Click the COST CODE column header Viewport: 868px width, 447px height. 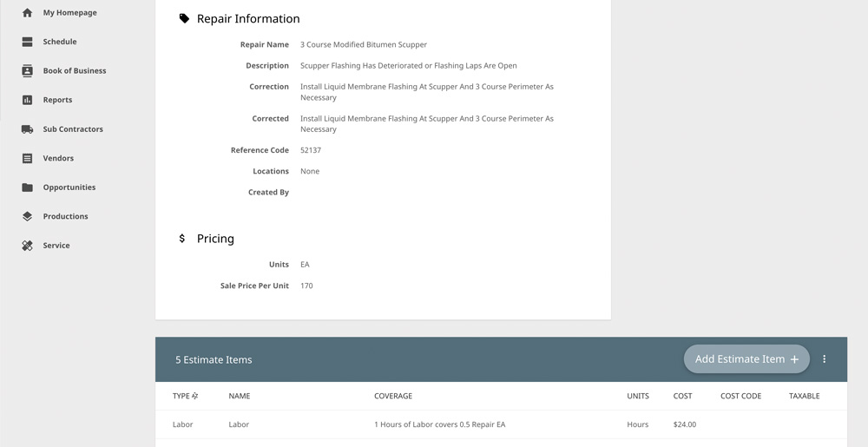pyautogui.click(x=740, y=396)
